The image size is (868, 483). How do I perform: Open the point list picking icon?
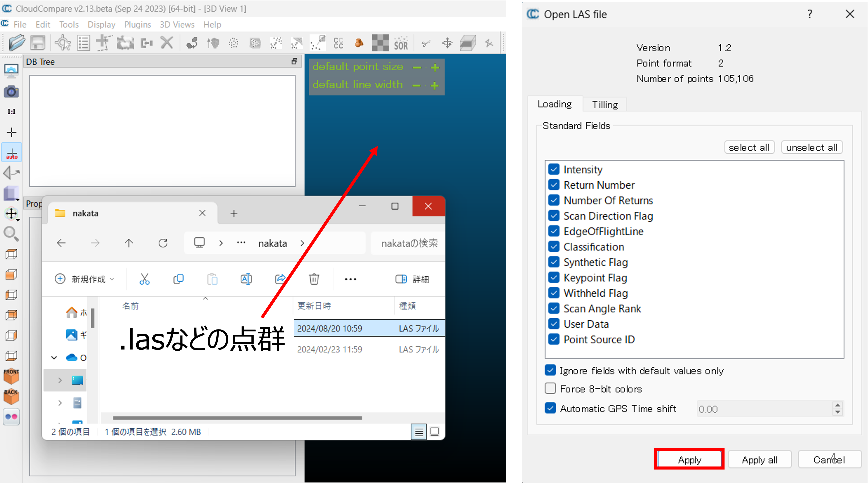[x=83, y=43]
